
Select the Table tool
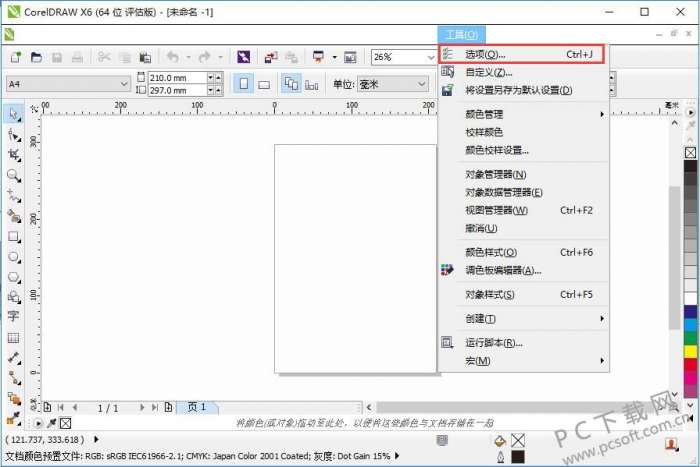coord(13,338)
